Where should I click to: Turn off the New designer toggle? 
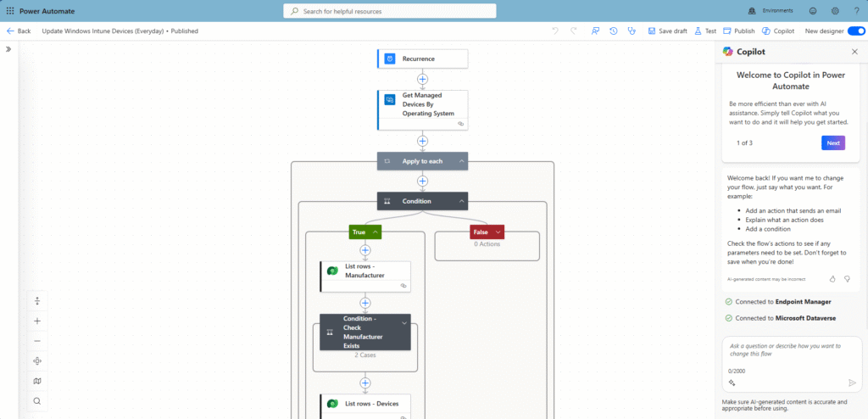pyautogui.click(x=856, y=31)
